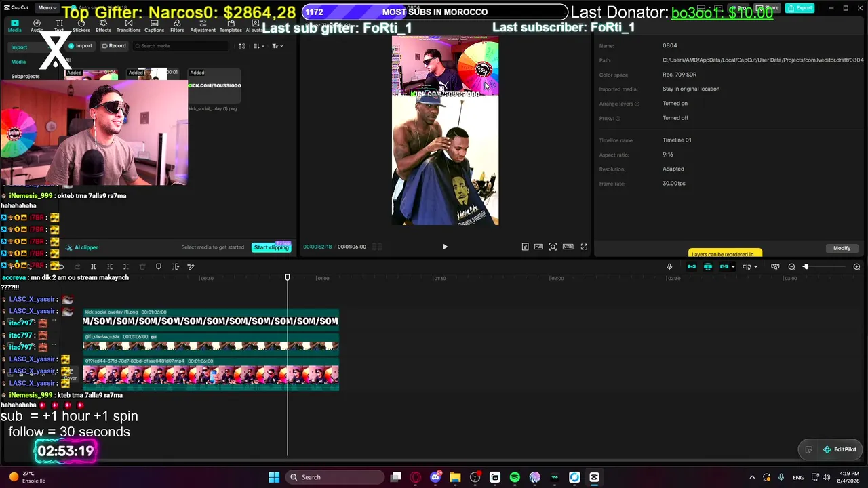The width and height of the screenshot is (868, 488).
Task: Click the timeline zoom slider handle
Action: [x=806, y=266]
